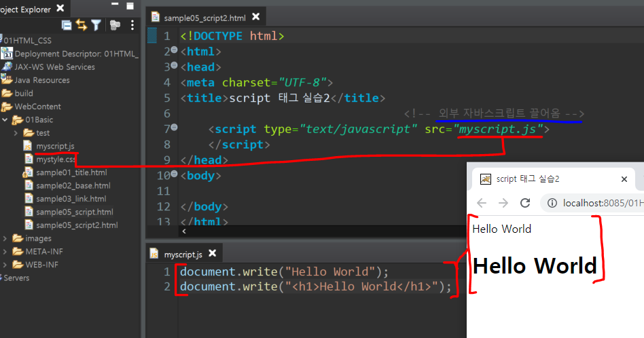
Task: Click the browser tab favicon
Action: click(x=486, y=179)
